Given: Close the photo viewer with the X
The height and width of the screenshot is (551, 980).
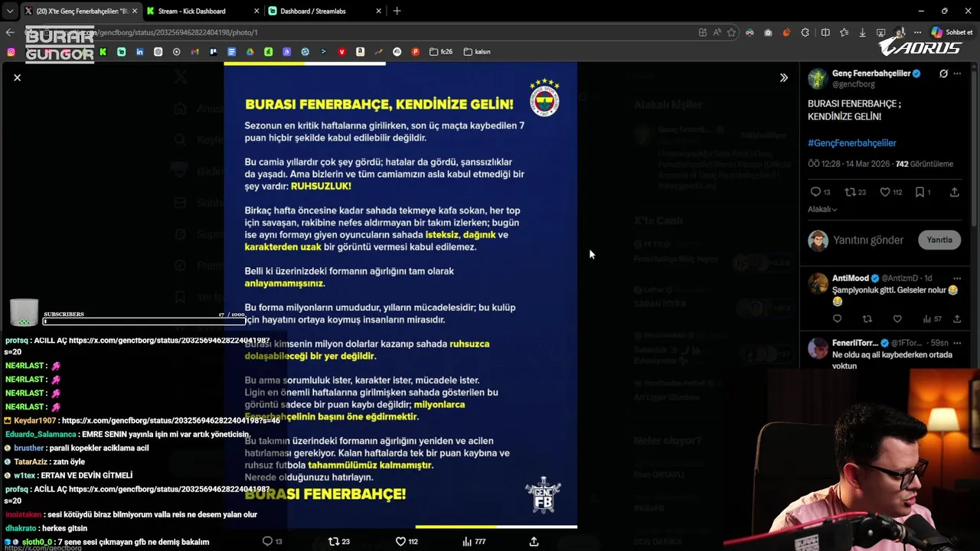Looking at the screenshot, I should pyautogui.click(x=17, y=77).
